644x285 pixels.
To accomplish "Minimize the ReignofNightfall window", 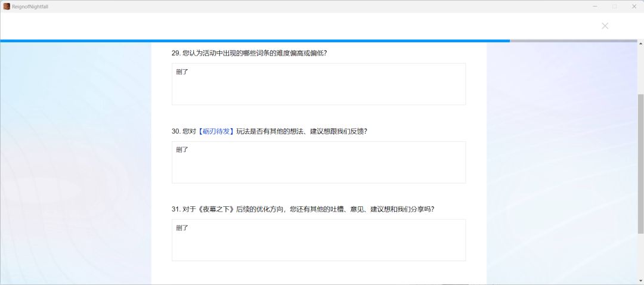I will pos(595,7).
